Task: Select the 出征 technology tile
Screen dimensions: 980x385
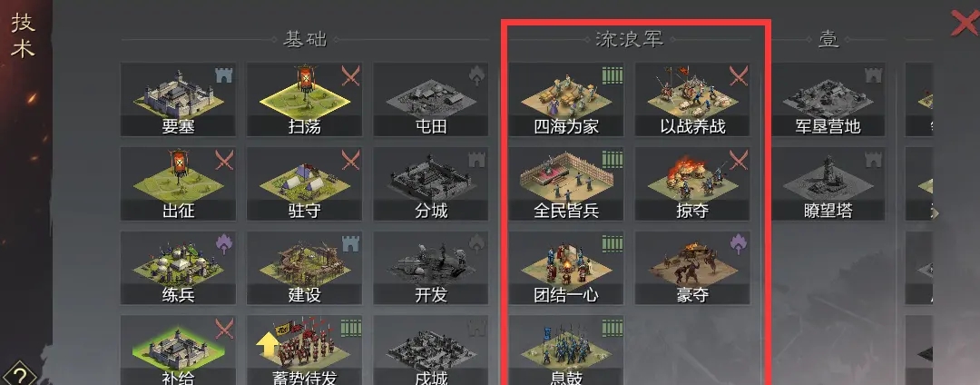Action: 178,183
